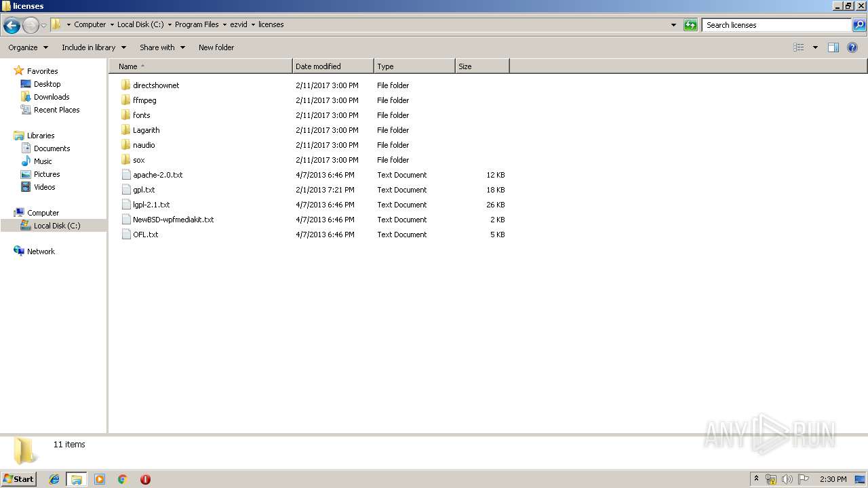Screen dimensions: 868x488
Task: Select Computer in the navigation pane
Action: coord(43,213)
